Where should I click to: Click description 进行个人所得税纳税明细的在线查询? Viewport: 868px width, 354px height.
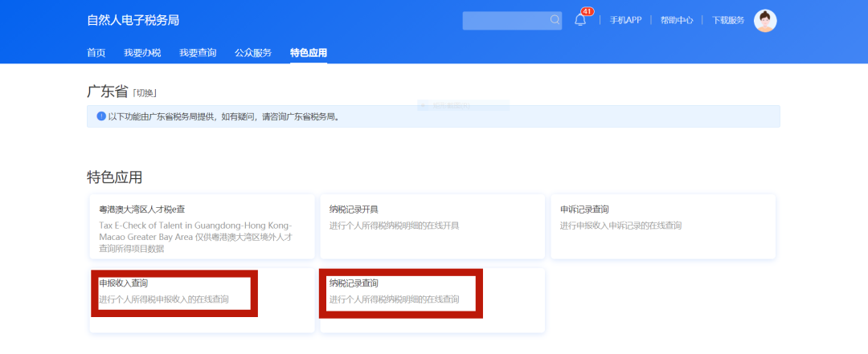pos(394,299)
